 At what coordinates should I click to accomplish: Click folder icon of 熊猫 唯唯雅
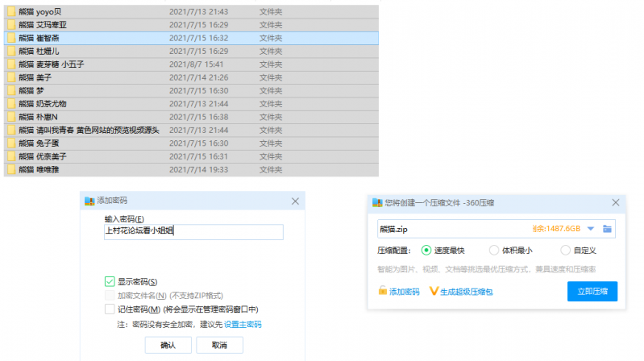coord(11,169)
